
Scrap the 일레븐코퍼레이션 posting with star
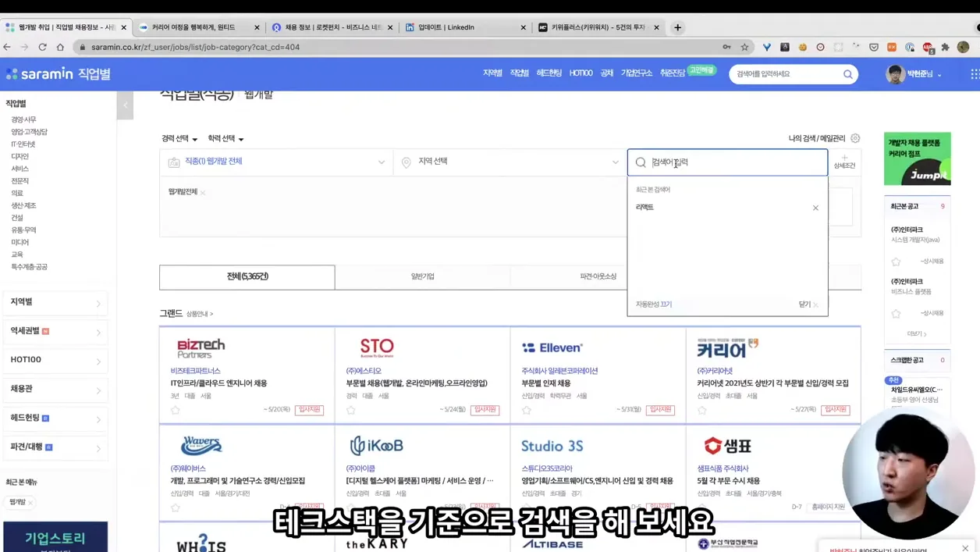point(527,410)
